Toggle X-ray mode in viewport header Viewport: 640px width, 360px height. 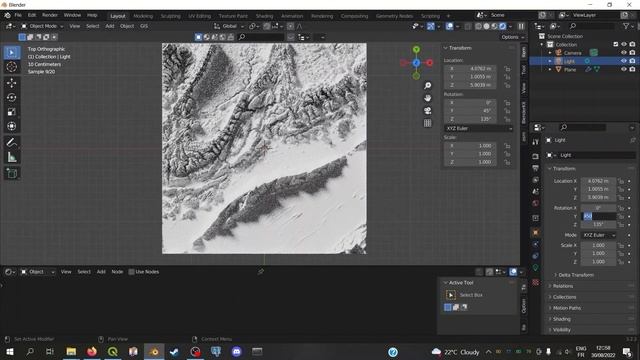pos(468,26)
